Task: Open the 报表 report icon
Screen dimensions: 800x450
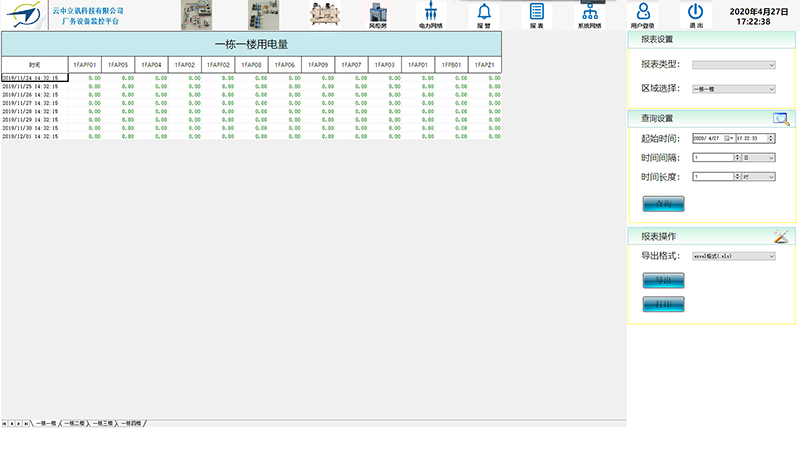Action: pos(537,14)
